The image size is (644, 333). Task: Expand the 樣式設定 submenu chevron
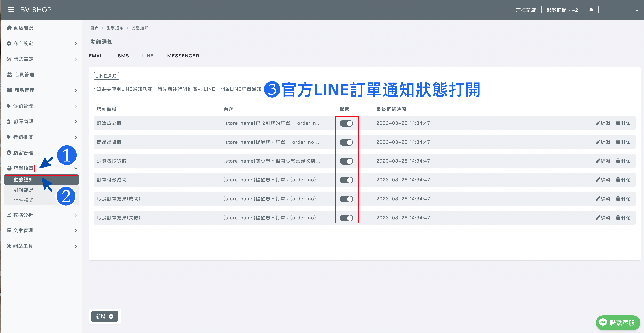click(x=76, y=59)
